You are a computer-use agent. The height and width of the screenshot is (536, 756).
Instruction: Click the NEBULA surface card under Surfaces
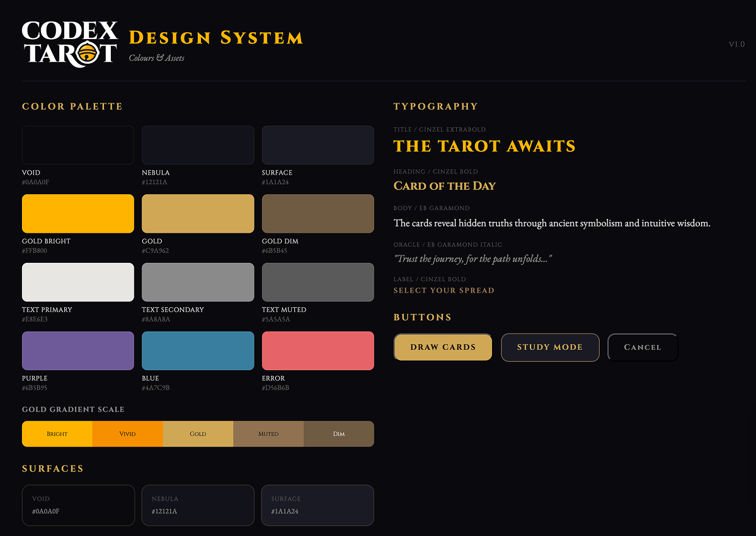(x=198, y=505)
